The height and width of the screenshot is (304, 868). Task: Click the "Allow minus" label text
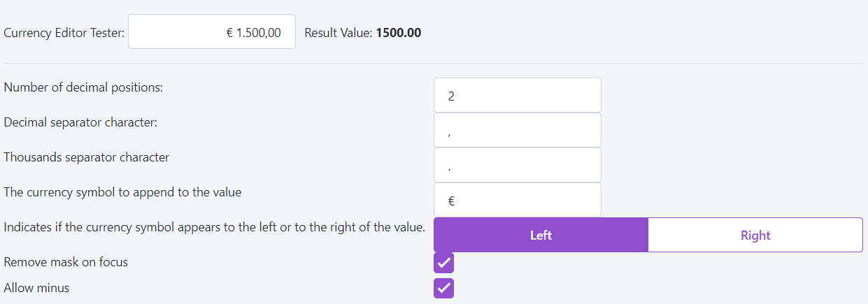[x=36, y=287]
